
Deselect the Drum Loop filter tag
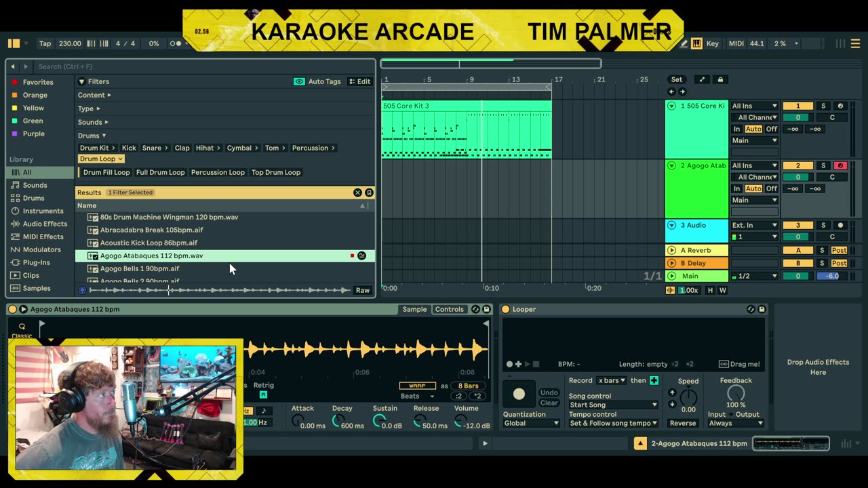(101, 159)
